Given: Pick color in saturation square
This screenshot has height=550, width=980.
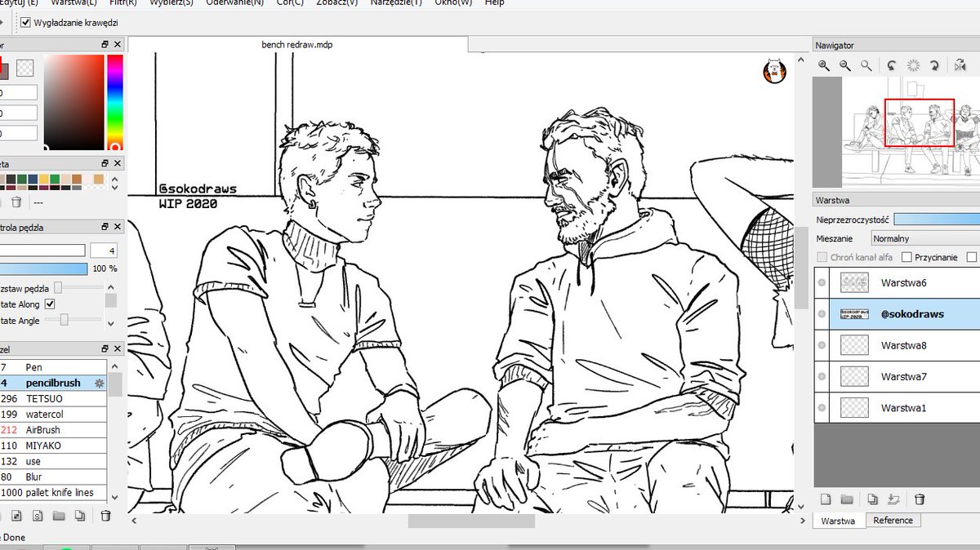Looking at the screenshot, I should [74, 103].
